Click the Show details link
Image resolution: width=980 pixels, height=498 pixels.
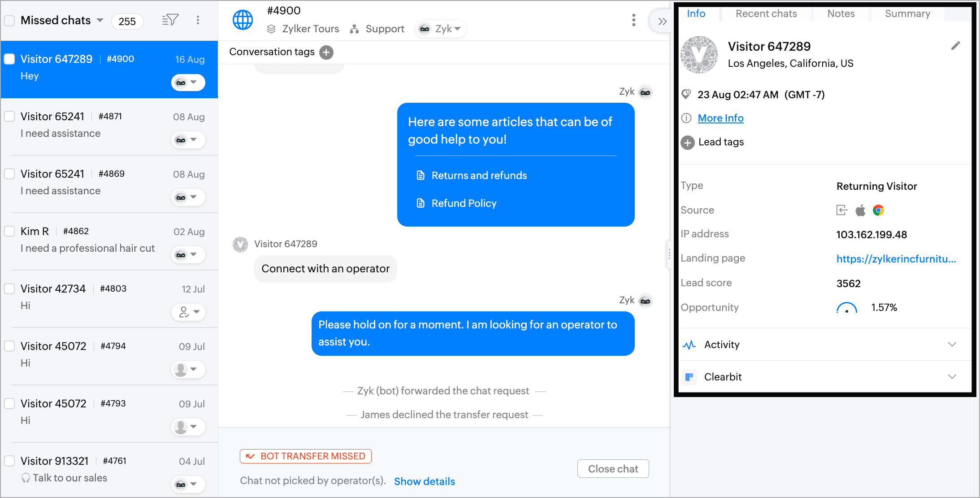tap(424, 481)
